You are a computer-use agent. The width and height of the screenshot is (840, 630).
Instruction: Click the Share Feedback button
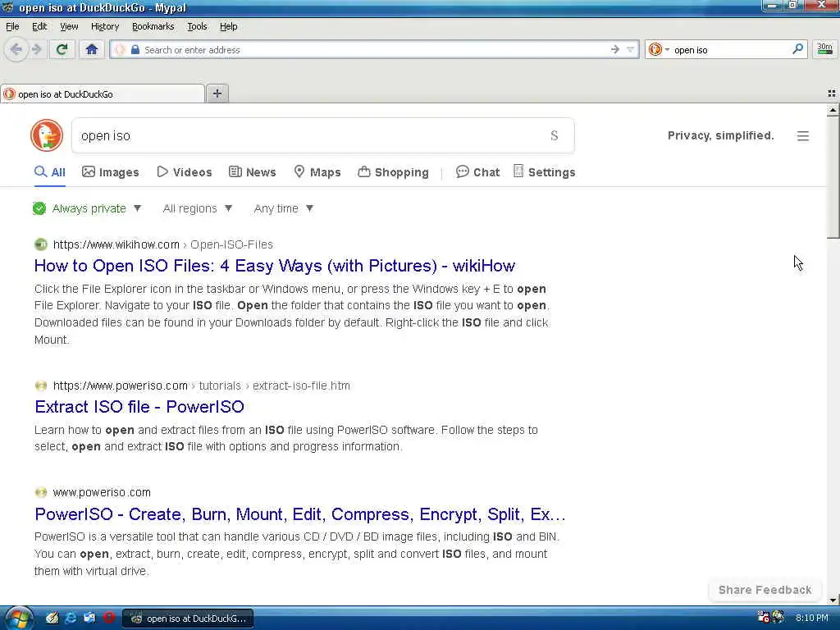[x=765, y=590]
